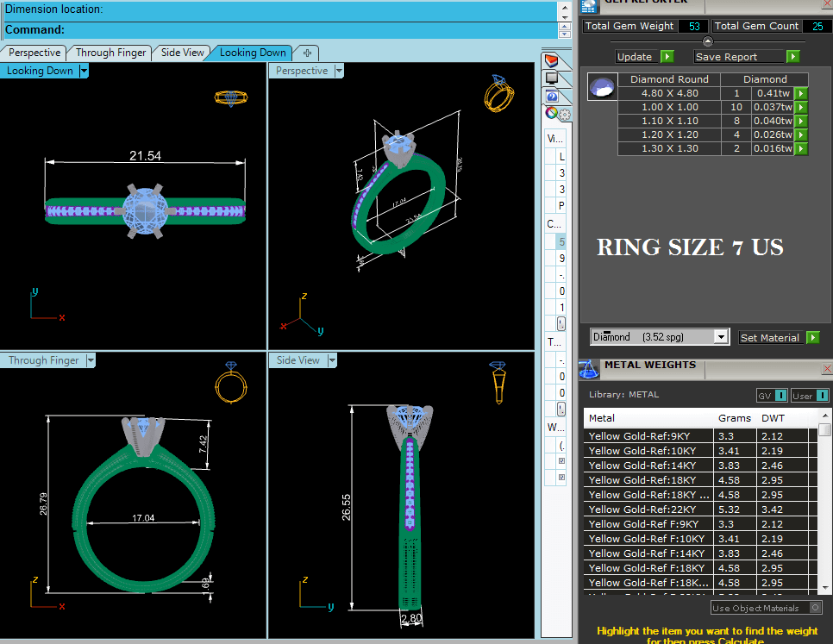Image resolution: width=833 pixels, height=644 pixels.
Task: Click the round diamond gem thumbnail
Action: pyautogui.click(x=602, y=87)
